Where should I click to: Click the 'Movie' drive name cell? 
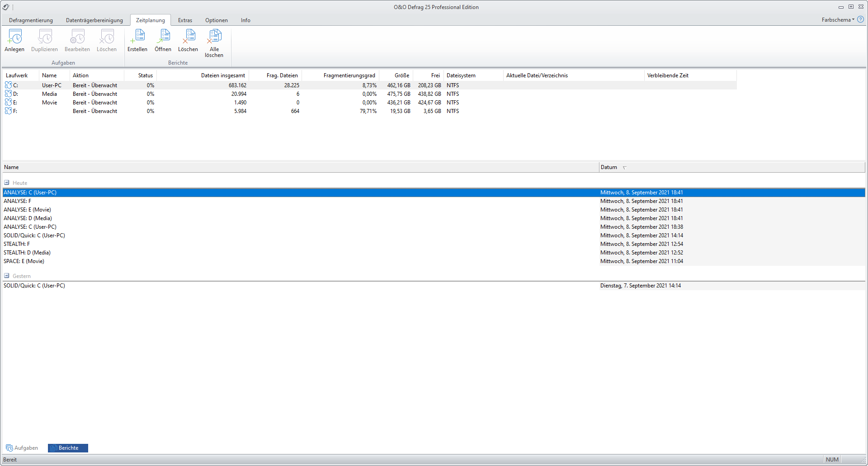(49, 103)
